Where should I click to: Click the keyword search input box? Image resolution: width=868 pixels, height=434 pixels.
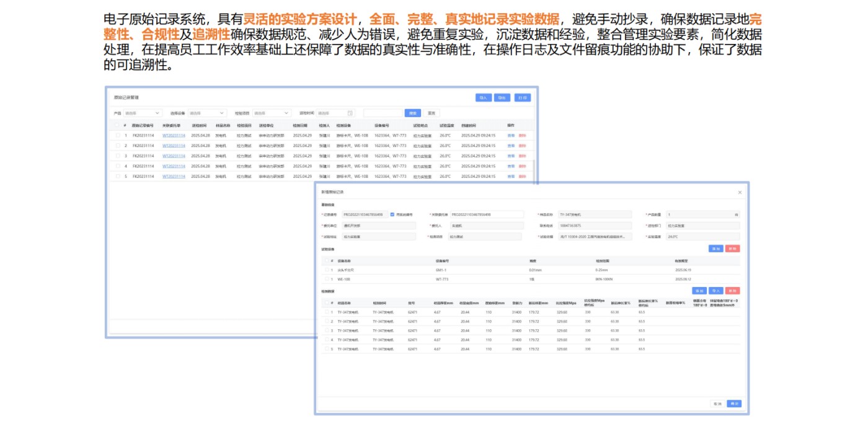(383, 113)
